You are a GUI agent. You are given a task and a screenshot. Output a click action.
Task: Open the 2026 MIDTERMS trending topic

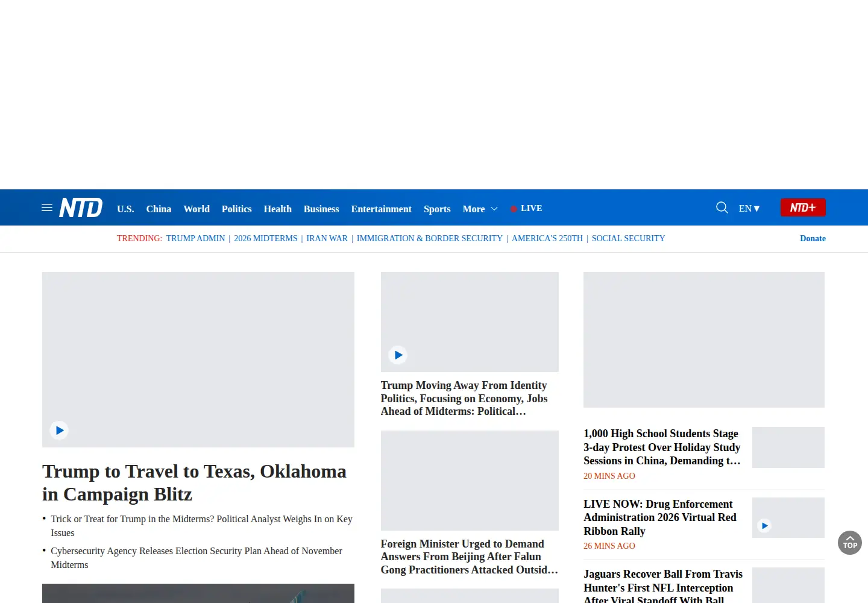tap(266, 239)
